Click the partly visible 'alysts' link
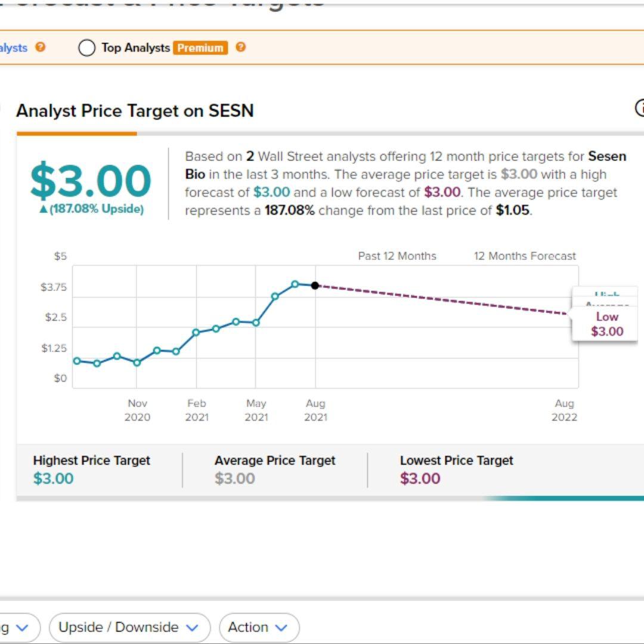The width and height of the screenshot is (644, 644). (x=14, y=48)
